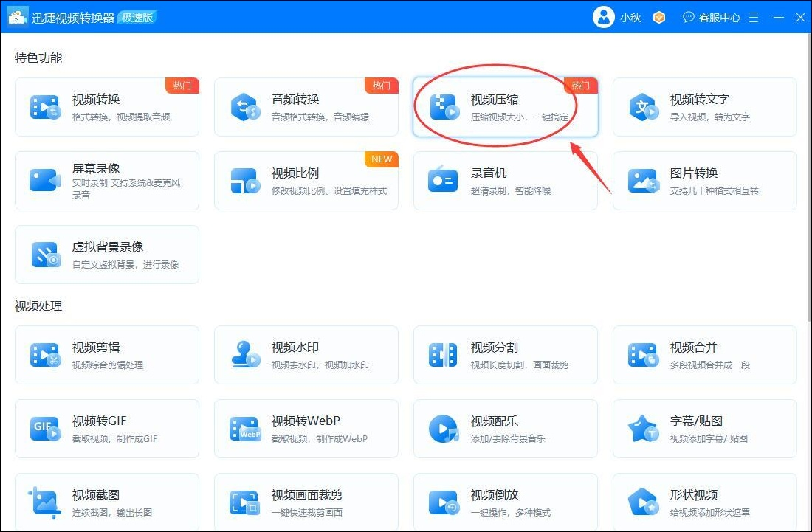812x532 pixels.
Task: Open the 视频比例 aspect ratio icon
Action: [244, 181]
